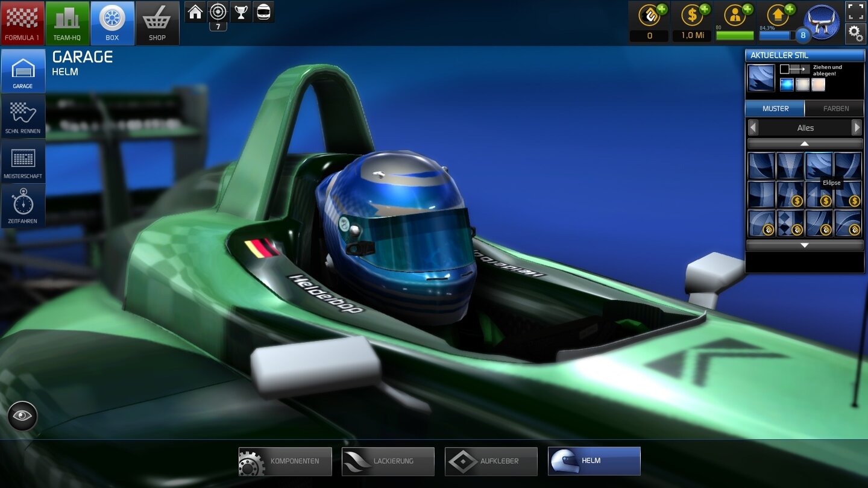Toggle interface visibility eye button

tap(22, 416)
